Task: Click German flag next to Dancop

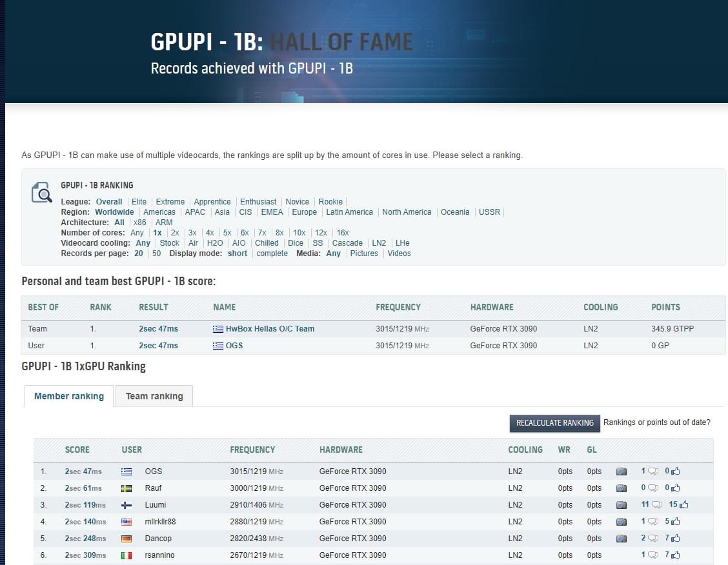Action: (x=126, y=539)
